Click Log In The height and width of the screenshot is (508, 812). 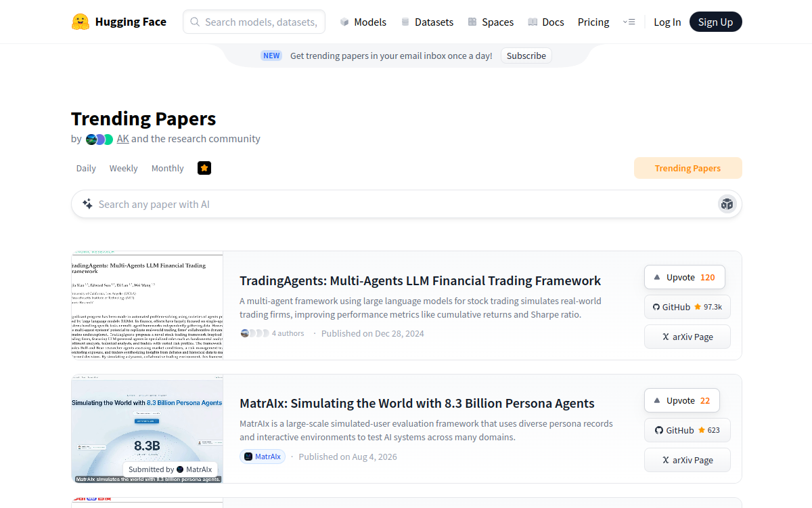click(x=667, y=22)
